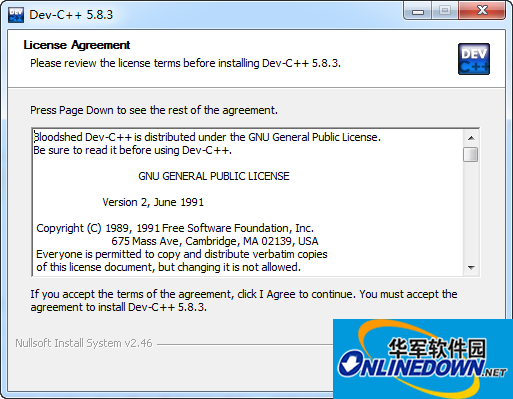
Task: Click the disabled maximize window button
Action: (x=445, y=11)
